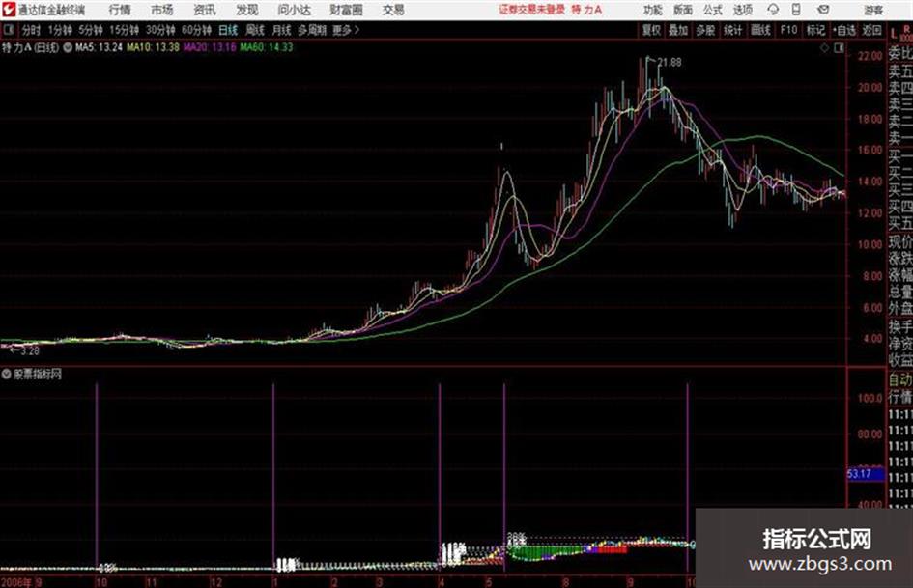Image resolution: width=913 pixels, height=588 pixels.
Task: Click the round icon beside 股票指标网
Action: (x=7, y=375)
